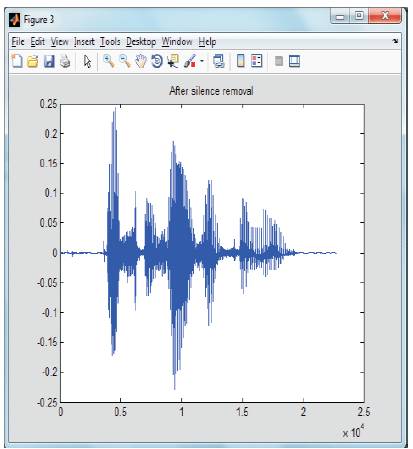Image resolution: width=413 pixels, height=449 pixels.
Task: Activate the Pan hand tool
Action: 141,61
